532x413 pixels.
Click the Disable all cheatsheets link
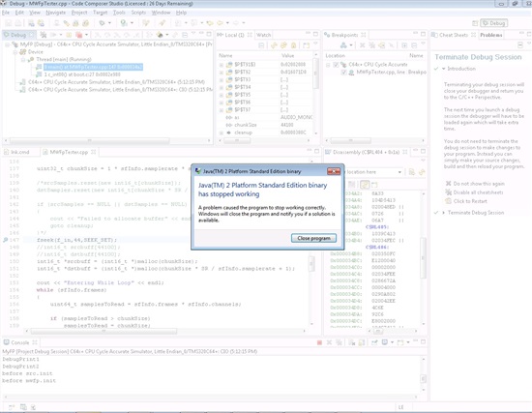tap(478, 192)
